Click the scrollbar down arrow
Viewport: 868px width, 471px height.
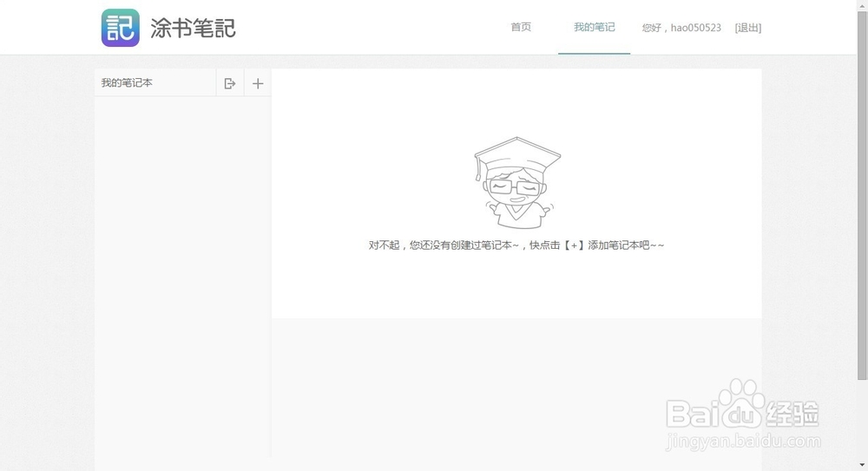pyautogui.click(x=862, y=465)
